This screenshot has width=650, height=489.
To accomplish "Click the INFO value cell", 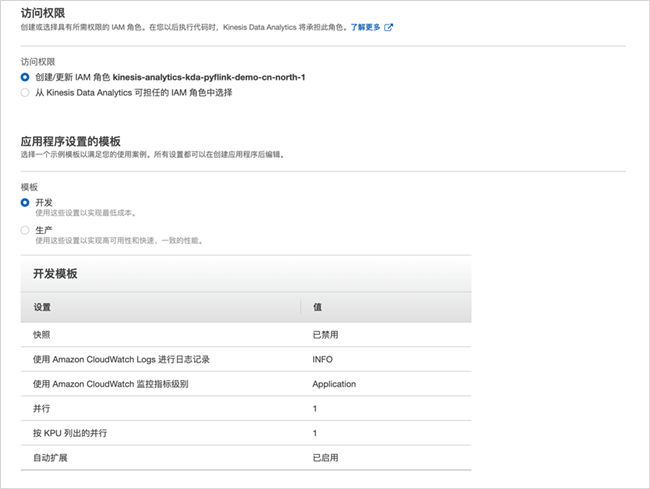I will coord(323,359).
